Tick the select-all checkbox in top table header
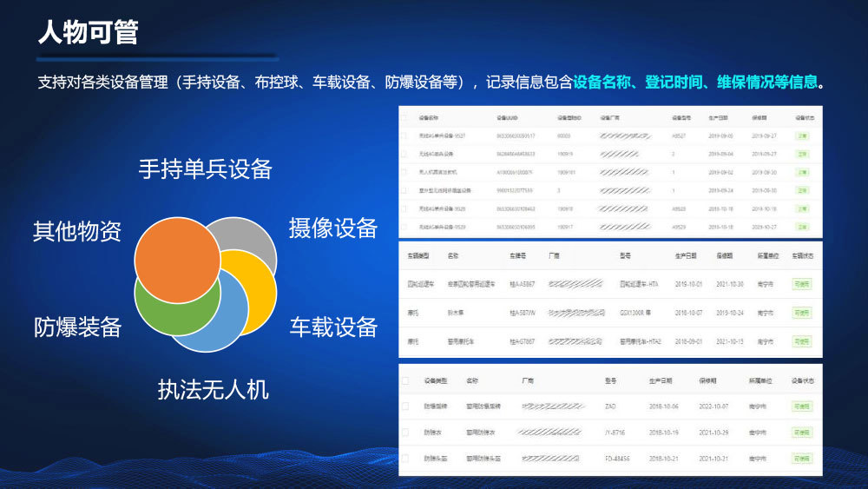Viewport: 868px width, 489px height. click(x=404, y=116)
